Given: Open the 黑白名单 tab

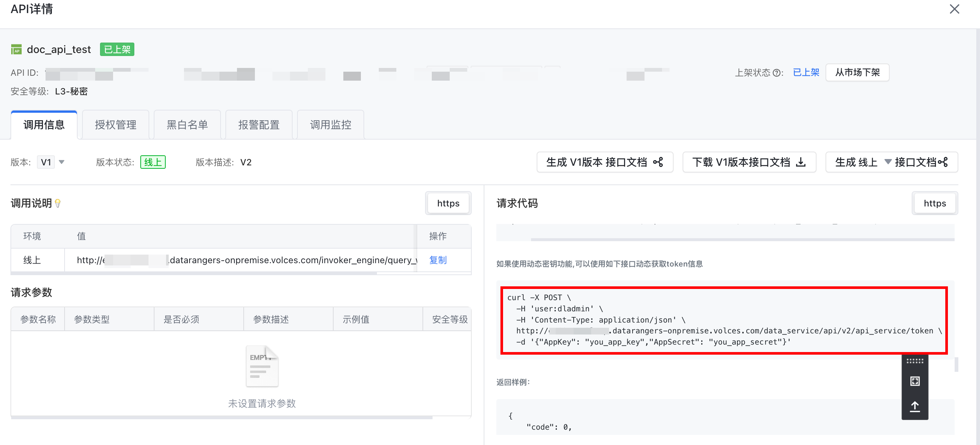Looking at the screenshot, I should click(x=187, y=125).
